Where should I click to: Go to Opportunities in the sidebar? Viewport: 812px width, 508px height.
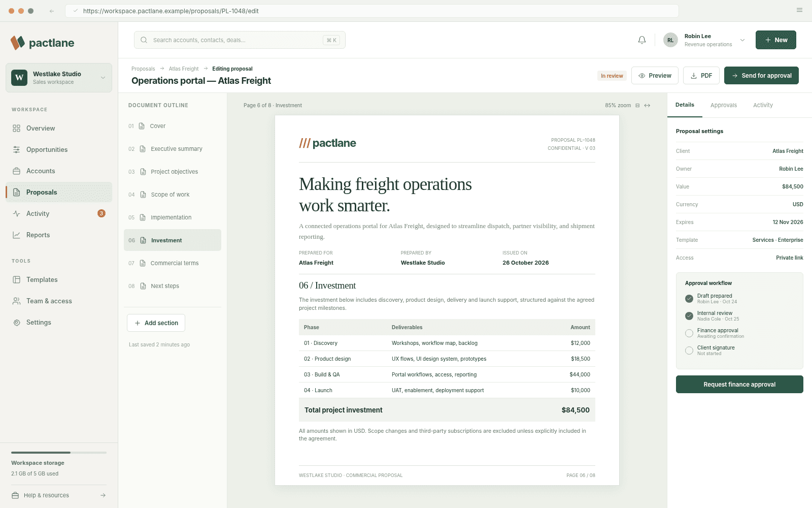pyautogui.click(x=59, y=150)
